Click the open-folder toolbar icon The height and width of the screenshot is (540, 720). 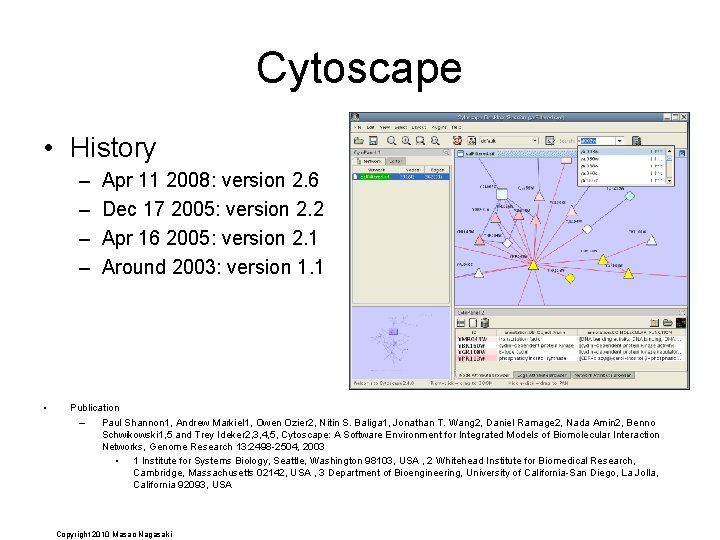pyautogui.click(x=359, y=141)
